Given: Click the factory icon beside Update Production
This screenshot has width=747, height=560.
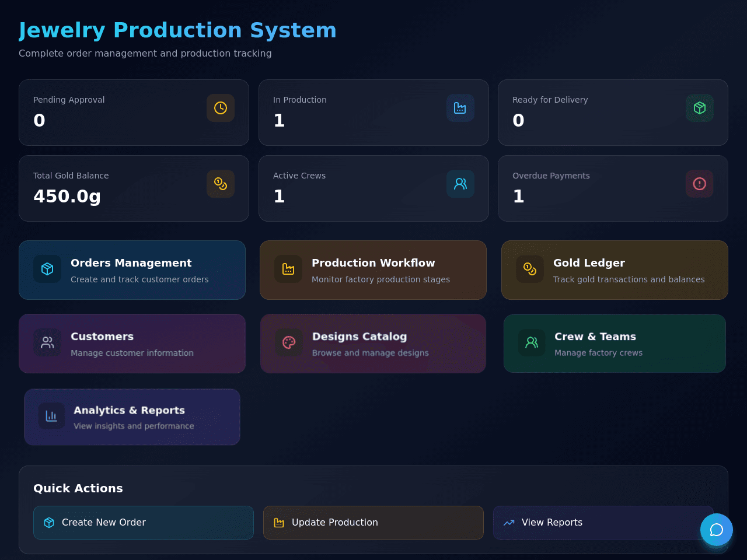Looking at the screenshot, I should pos(279,523).
